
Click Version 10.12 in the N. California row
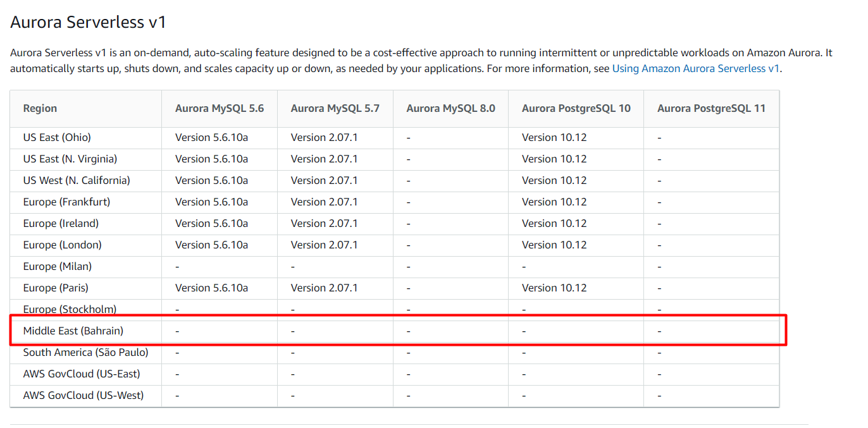[554, 180]
